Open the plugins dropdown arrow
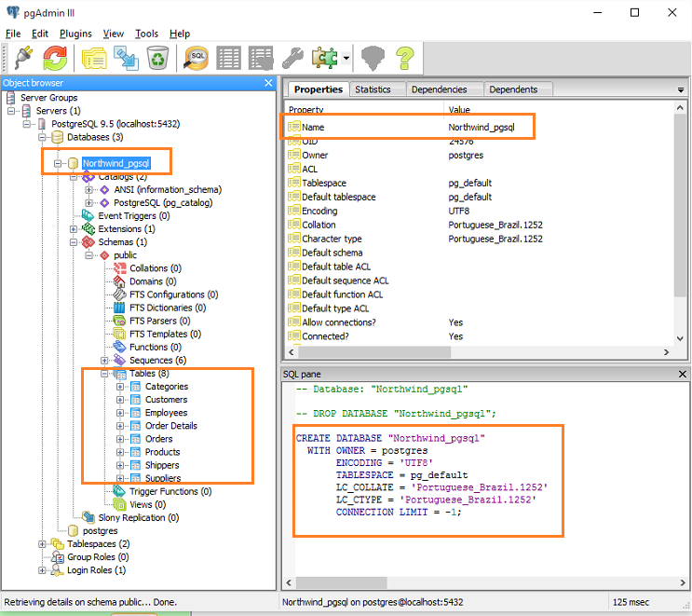Viewport: 692px width, 616px height. click(346, 58)
